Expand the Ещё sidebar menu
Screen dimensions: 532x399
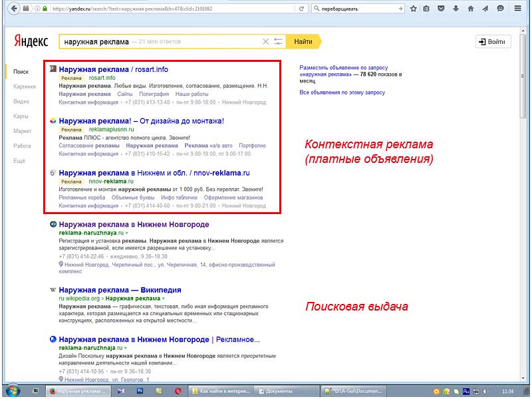(19, 161)
